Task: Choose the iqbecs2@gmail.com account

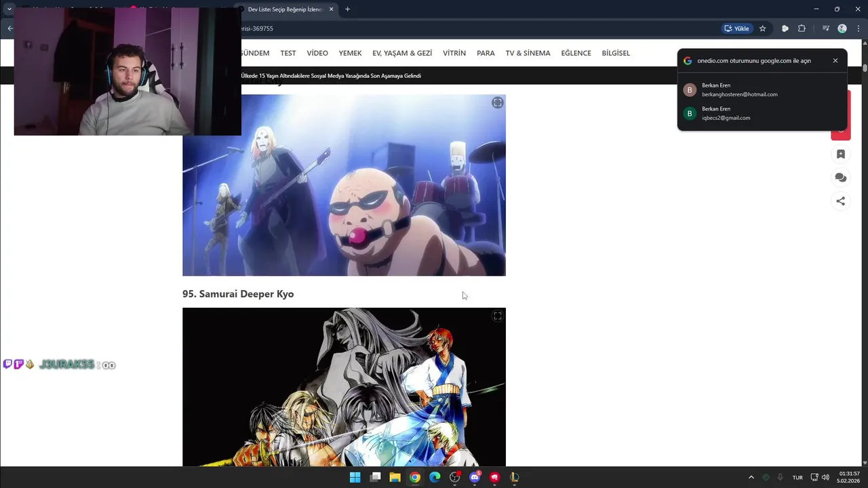Action: pyautogui.click(x=762, y=113)
